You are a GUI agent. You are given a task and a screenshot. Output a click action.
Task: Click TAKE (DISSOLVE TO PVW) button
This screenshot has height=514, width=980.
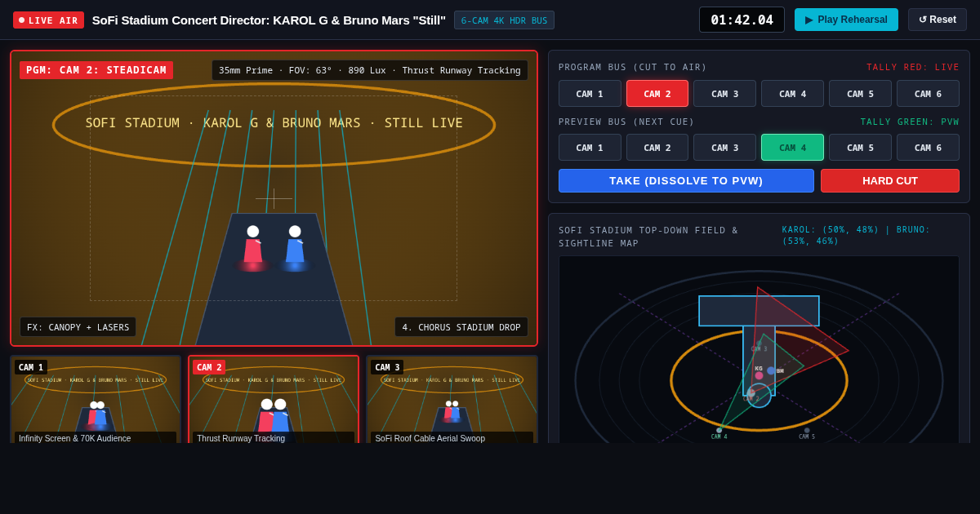pos(686,181)
